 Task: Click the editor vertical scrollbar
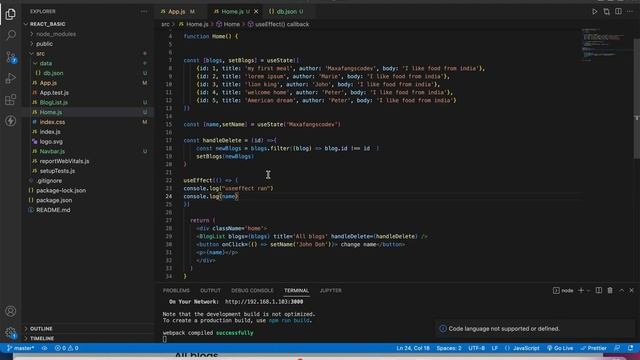637,98
